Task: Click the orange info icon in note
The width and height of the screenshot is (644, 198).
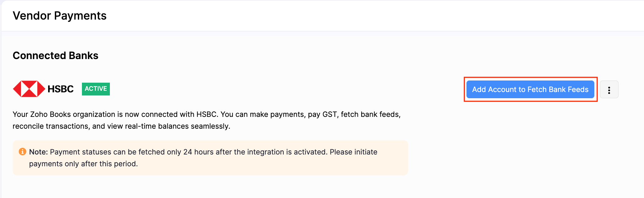Action: (x=22, y=152)
